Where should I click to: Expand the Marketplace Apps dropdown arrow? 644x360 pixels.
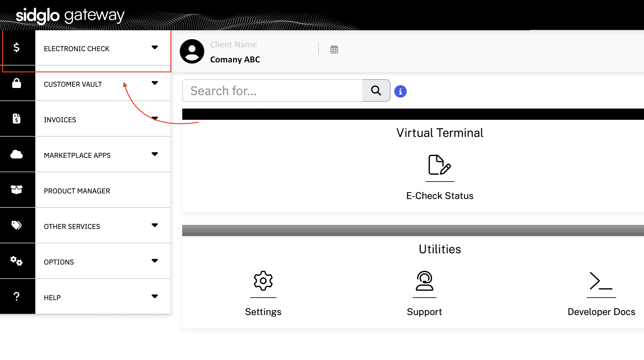(155, 154)
